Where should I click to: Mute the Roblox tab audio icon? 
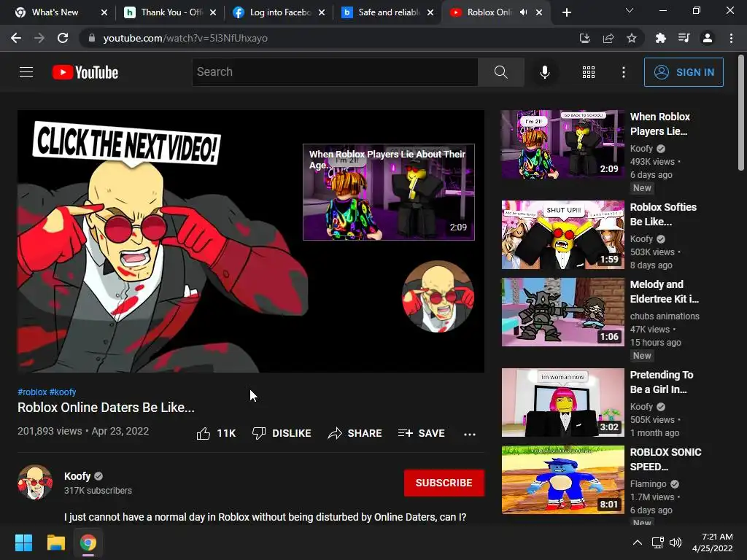click(523, 12)
